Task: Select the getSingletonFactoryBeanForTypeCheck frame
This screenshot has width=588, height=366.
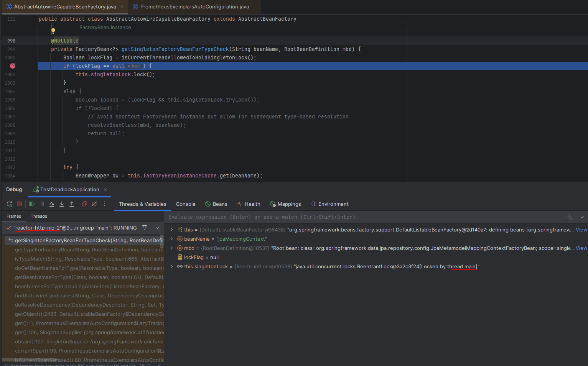Action: (84, 241)
